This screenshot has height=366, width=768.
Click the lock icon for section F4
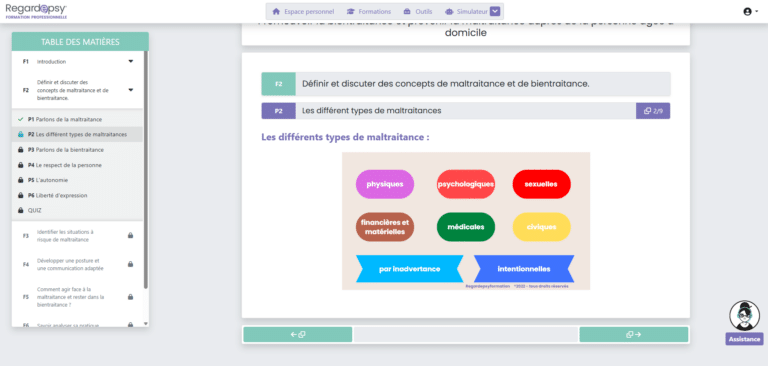[130, 264]
